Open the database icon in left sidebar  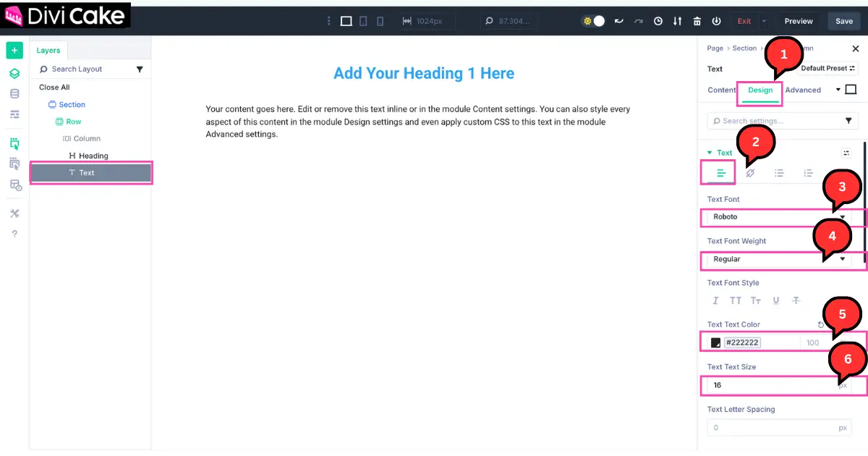tap(14, 94)
